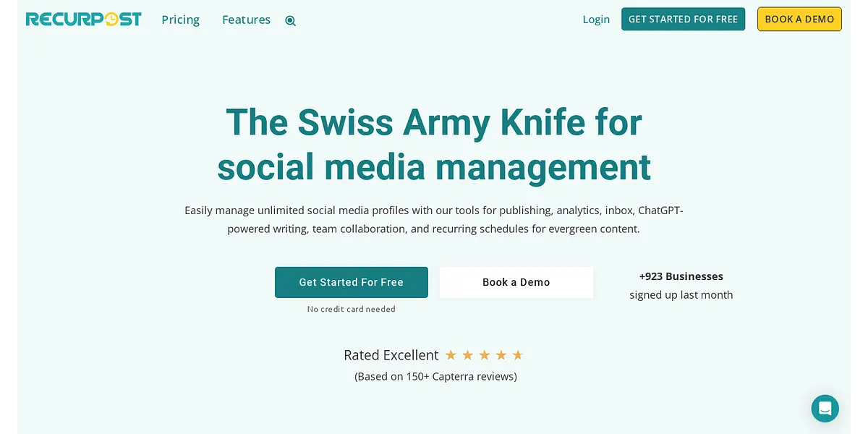Open the search magnifier icon
This screenshot has height=434, width=868.
pos(290,20)
